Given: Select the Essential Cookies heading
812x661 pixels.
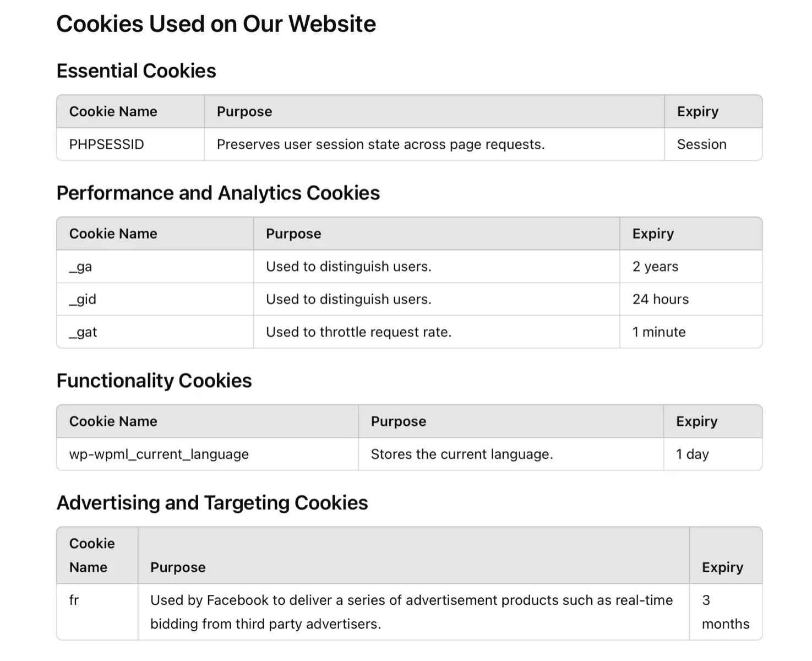Looking at the screenshot, I should (136, 71).
